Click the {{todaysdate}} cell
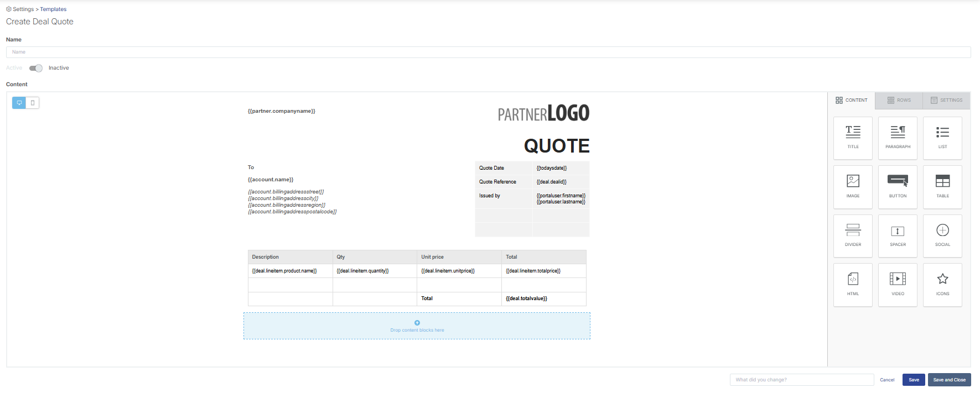Viewport: 980px width, 393px height. pos(561,168)
